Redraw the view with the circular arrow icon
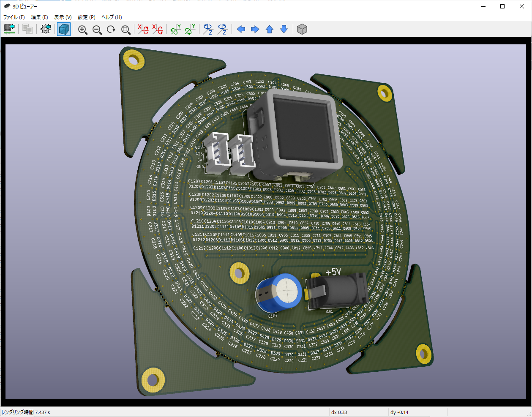The height and width of the screenshot is (417, 532). (111, 29)
